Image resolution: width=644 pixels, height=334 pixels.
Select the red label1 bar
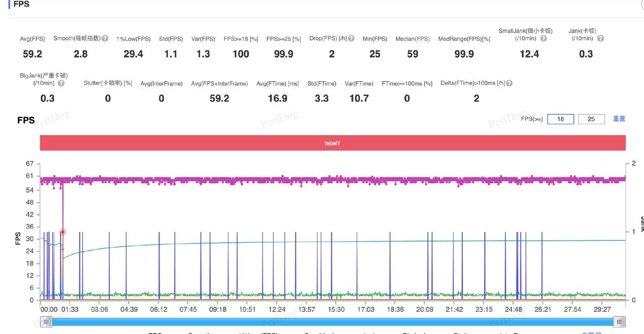[333, 143]
